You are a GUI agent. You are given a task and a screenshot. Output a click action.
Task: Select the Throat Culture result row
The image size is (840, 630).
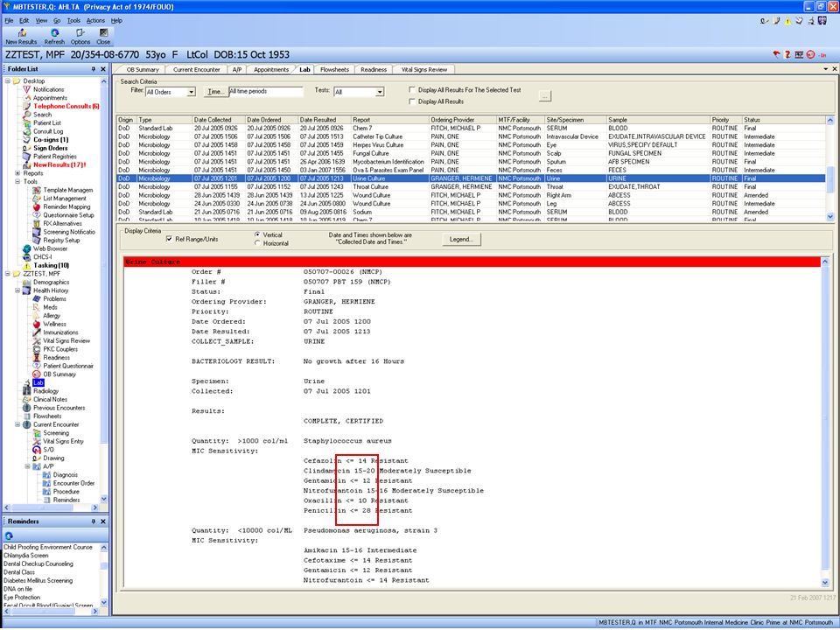point(472,187)
